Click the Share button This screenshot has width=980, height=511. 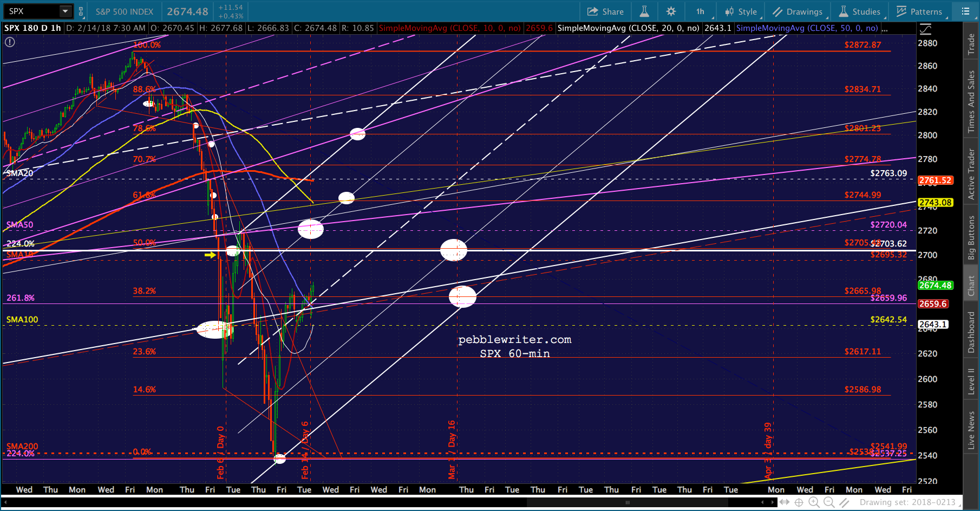click(605, 11)
